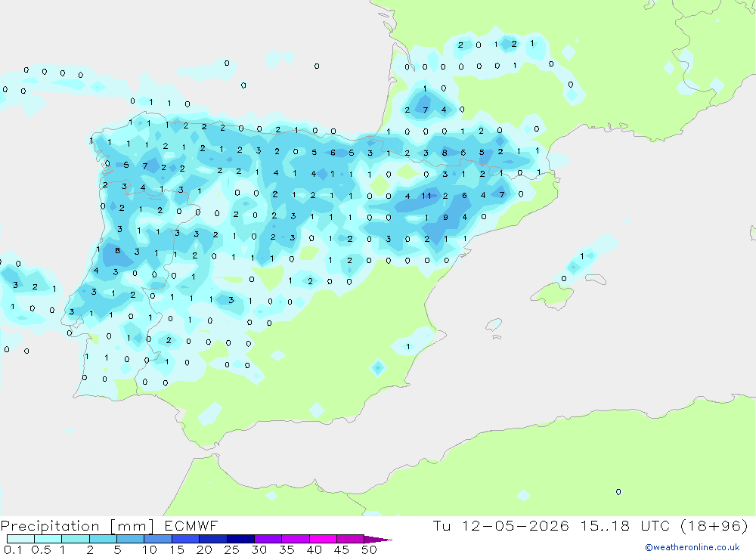Choose the 20–25 mm dark blue swatch
Screen dimensions: 756x554
[x=212, y=539]
